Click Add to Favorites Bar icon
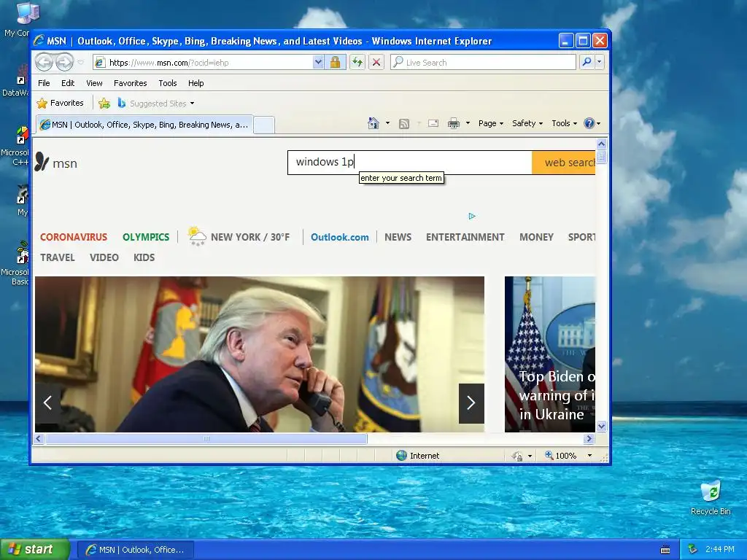This screenshot has height=560, width=747. (104, 103)
